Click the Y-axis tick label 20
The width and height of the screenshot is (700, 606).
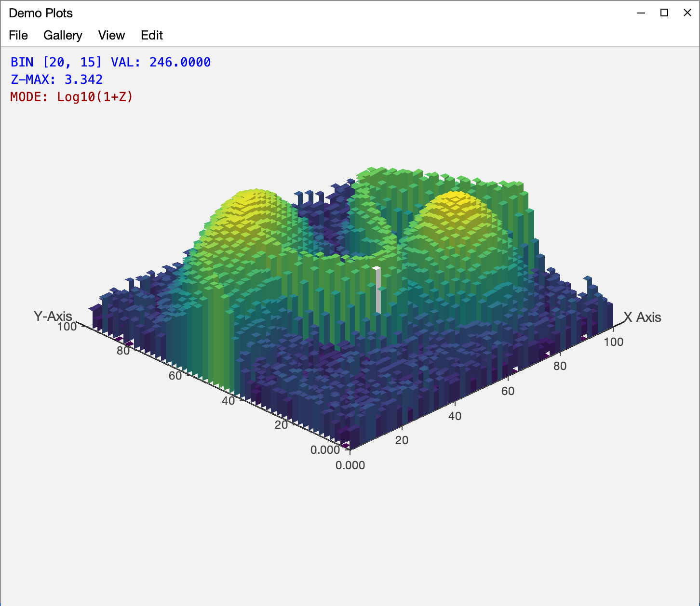[281, 425]
